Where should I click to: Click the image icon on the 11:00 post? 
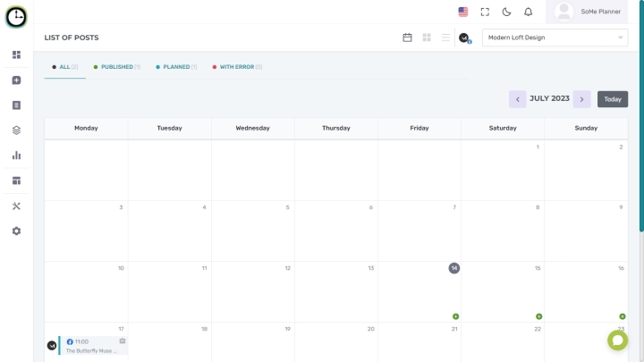click(122, 341)
